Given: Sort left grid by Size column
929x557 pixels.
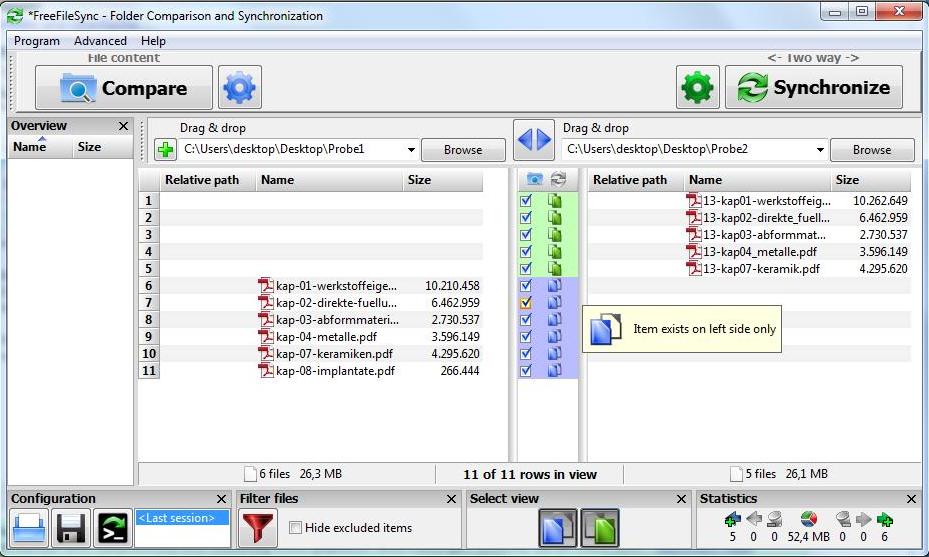Looking at the screenshot, I should point(443,180).
